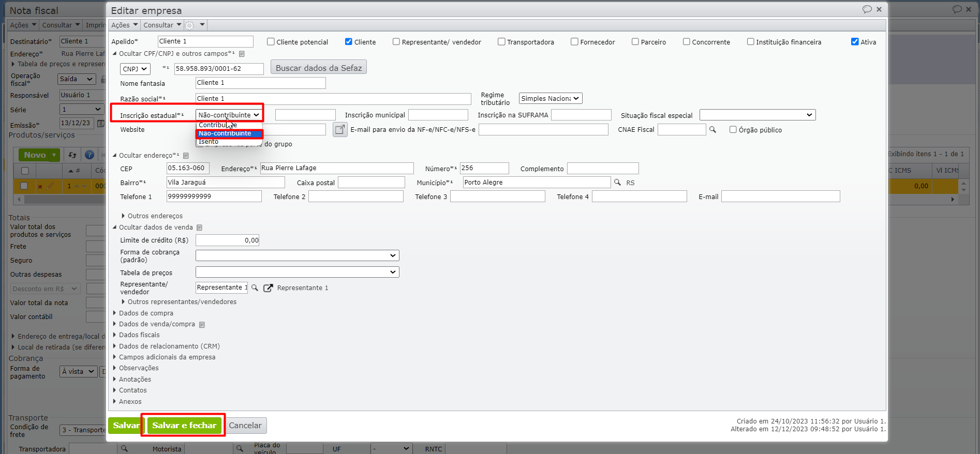This screenshot has height=454, width=980.
Task: Click the Nome fantasia input field
Action: click(261, 83)
